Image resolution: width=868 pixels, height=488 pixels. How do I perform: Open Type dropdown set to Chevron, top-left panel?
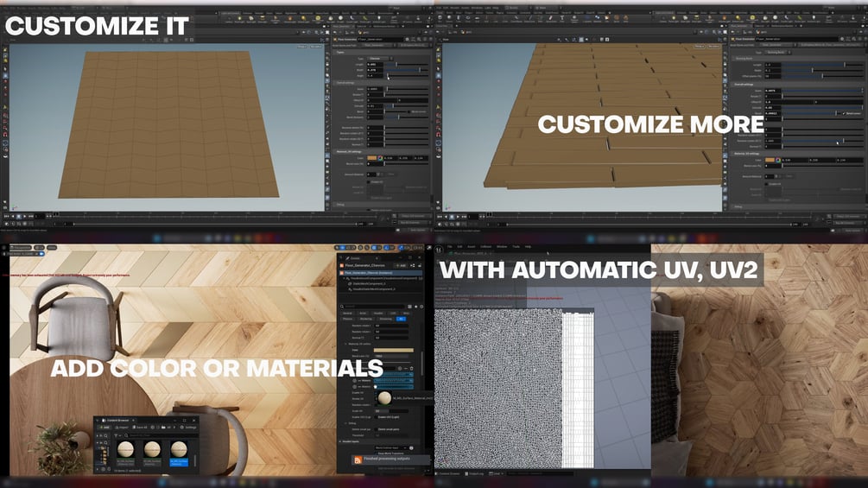[380, 59]
